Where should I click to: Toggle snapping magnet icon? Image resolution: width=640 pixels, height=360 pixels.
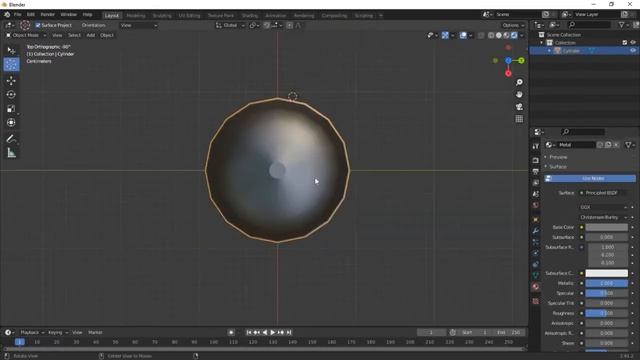[x=267, y=25]
